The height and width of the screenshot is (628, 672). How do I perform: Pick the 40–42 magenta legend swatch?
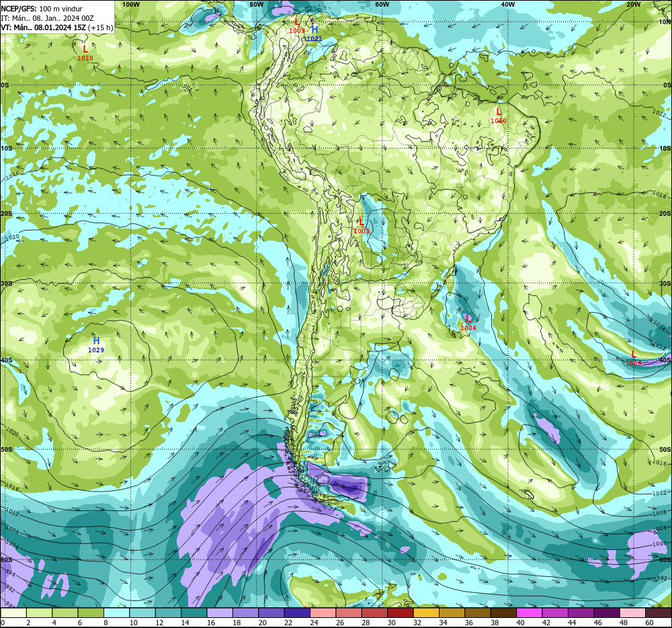(x=530, y=613)
